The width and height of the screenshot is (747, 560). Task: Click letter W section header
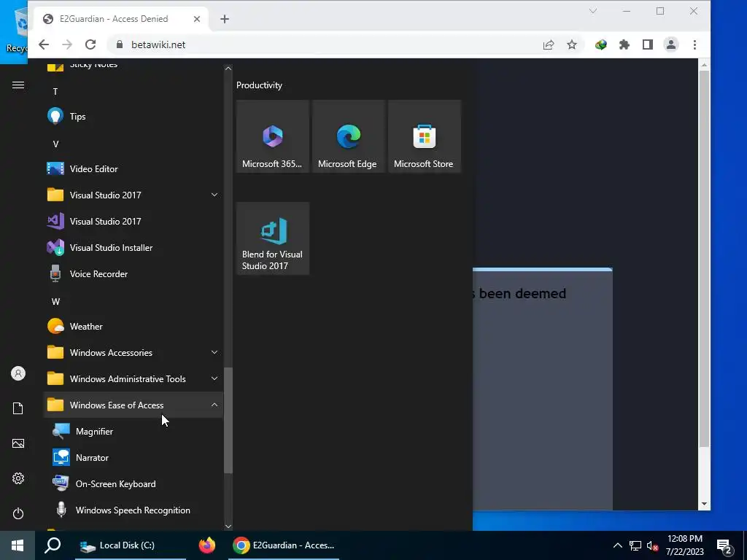(55, 301)
